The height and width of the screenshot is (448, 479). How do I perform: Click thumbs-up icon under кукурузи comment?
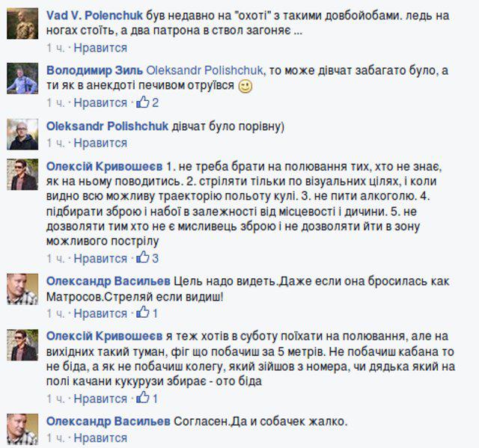[143, 398]
